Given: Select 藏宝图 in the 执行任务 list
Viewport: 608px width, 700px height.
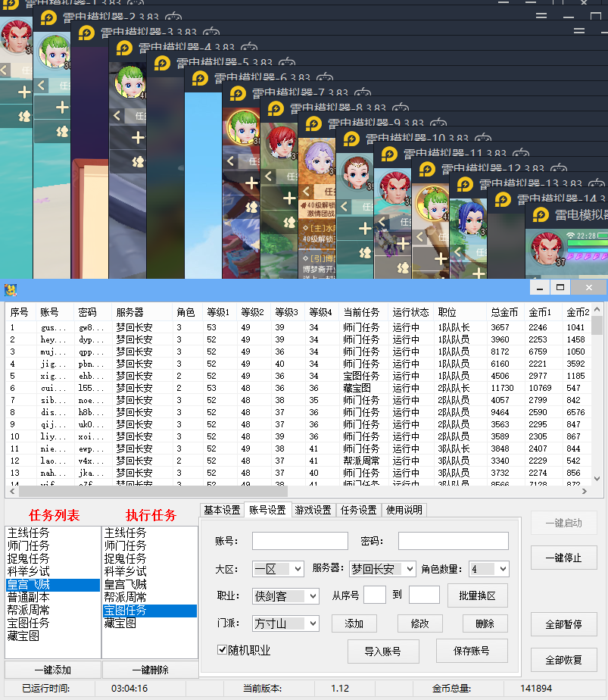Looking at the screenshot, I should [x=150, y=623].
